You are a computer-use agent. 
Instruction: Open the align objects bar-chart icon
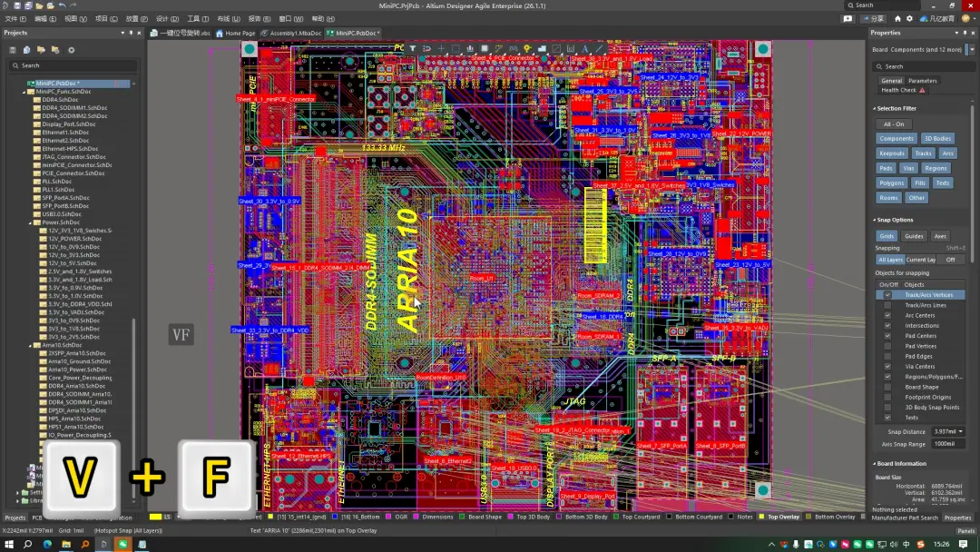(x=470, y=48)
